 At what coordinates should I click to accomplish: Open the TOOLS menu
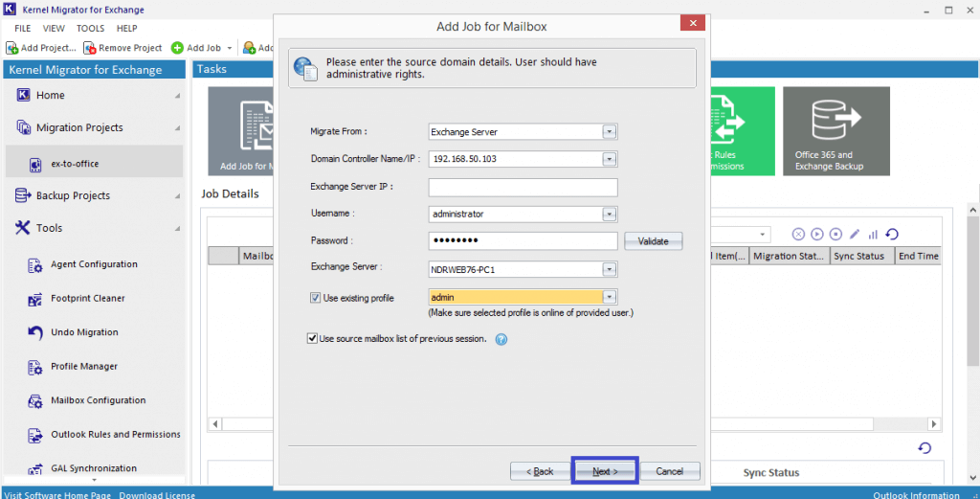click(x=91, y=28)
